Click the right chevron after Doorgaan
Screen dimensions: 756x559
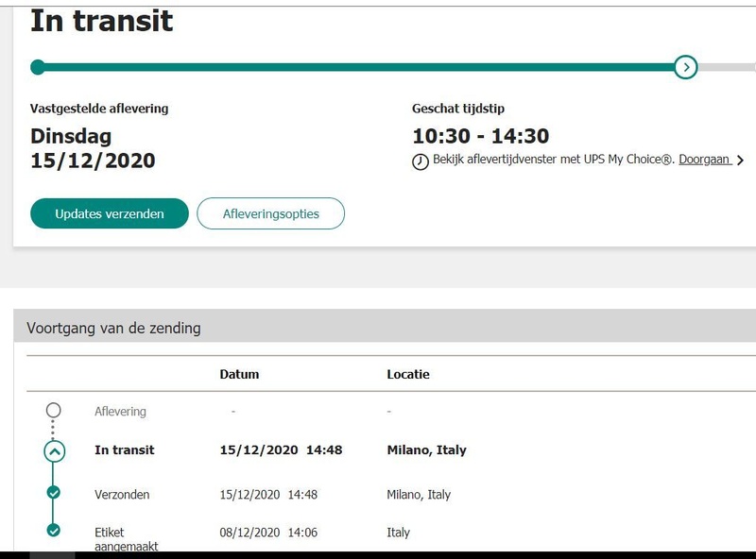pos(740,161)
